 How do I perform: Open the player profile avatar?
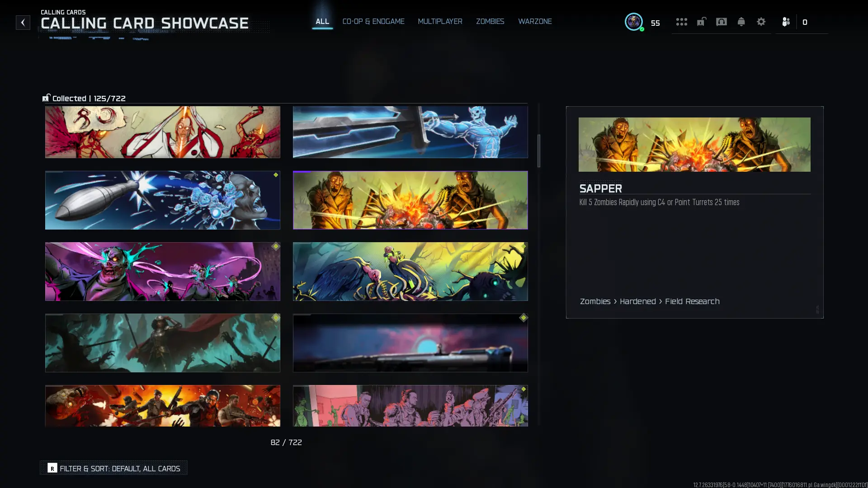click(x=634, y=22)
